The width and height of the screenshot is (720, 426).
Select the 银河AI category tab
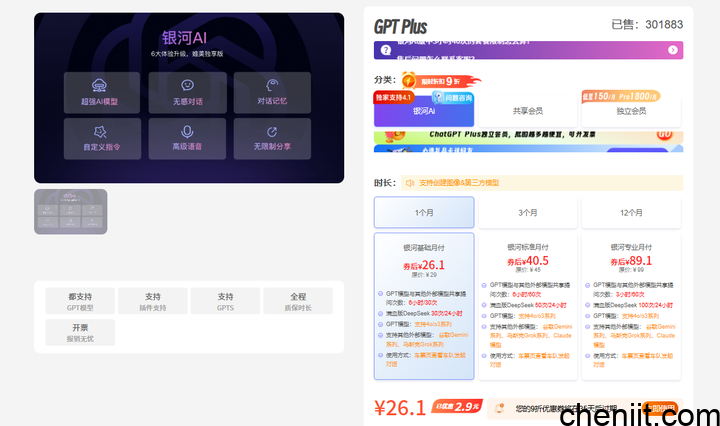[x=424, y=111]
